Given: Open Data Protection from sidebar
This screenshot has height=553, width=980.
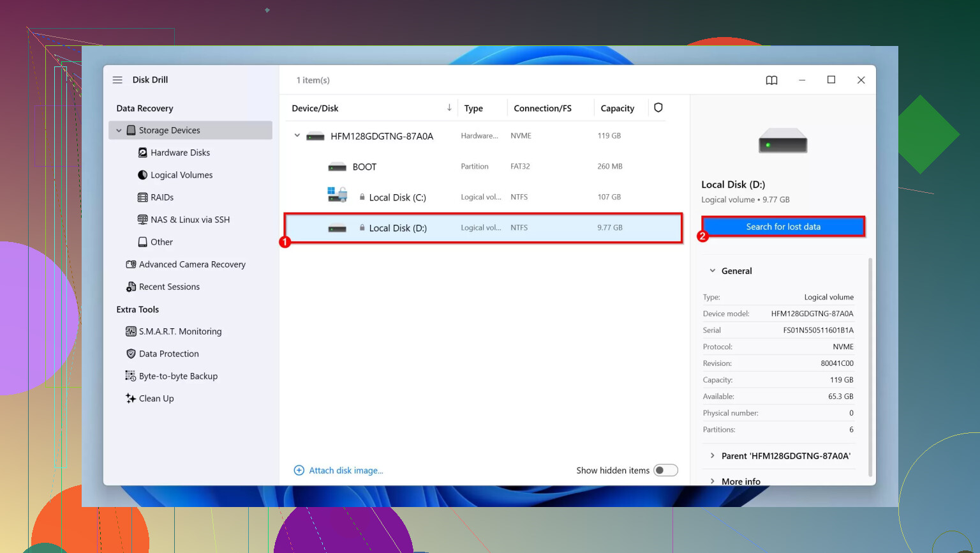Looking at the screenshot, I should (168, 354).
